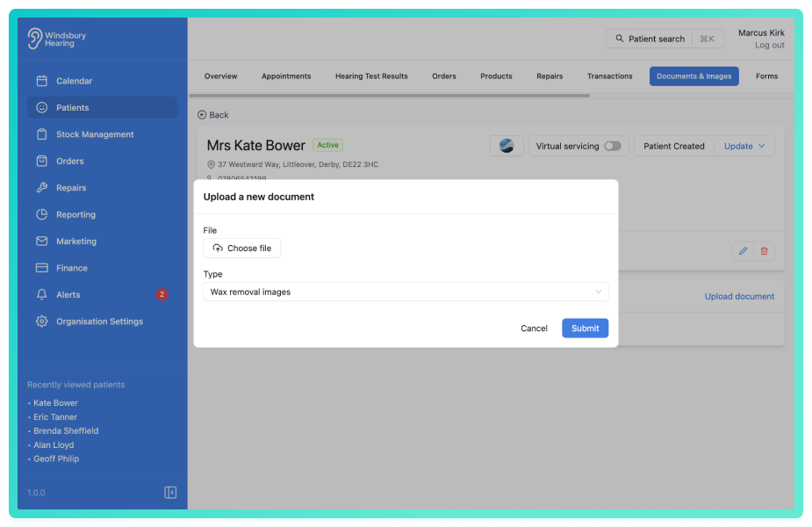
Task: Click the version number 1.0.0
Action: point(36,493)
